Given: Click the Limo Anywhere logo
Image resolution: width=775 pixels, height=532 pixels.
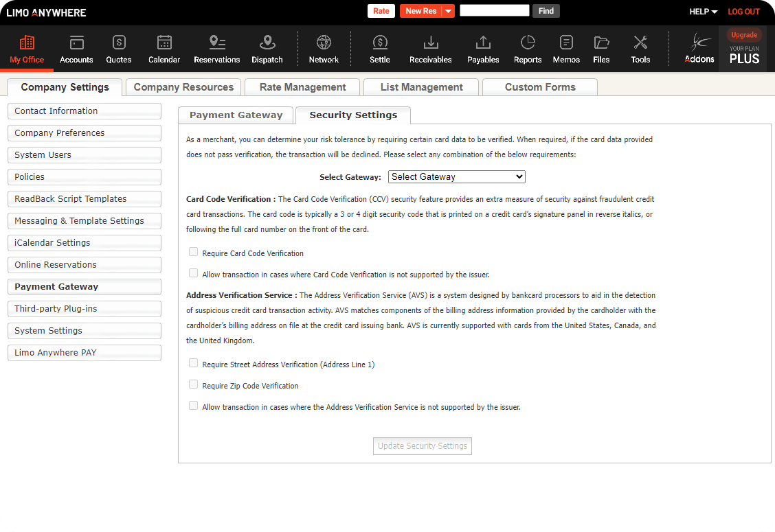Looking at the screenshot, I should coord(46,13).
